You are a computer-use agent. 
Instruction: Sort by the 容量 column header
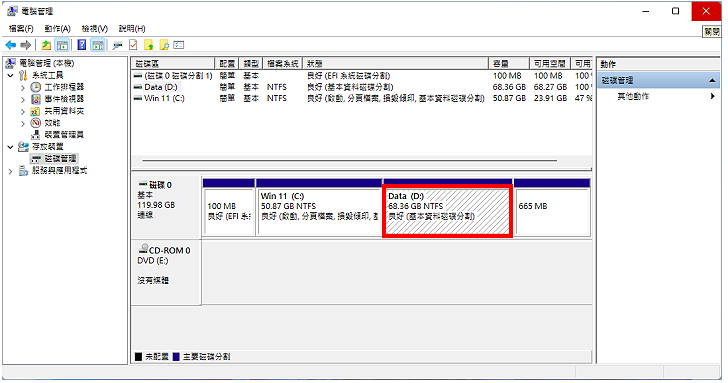[509, 64]
